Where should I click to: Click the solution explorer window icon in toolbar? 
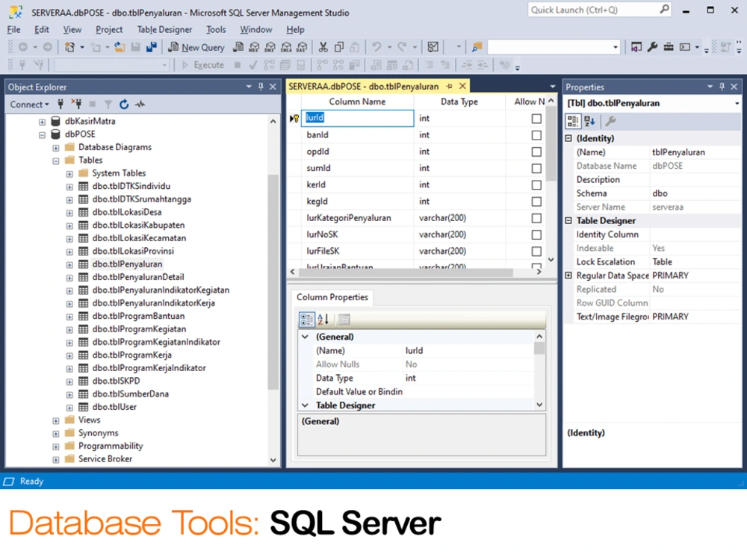pos(636,46)
